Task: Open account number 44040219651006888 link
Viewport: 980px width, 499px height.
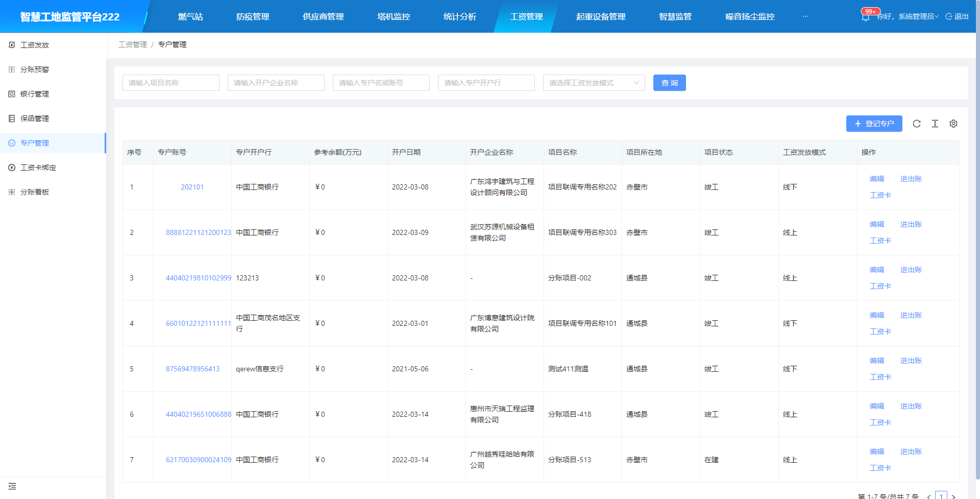Action: tap(199, 414)
